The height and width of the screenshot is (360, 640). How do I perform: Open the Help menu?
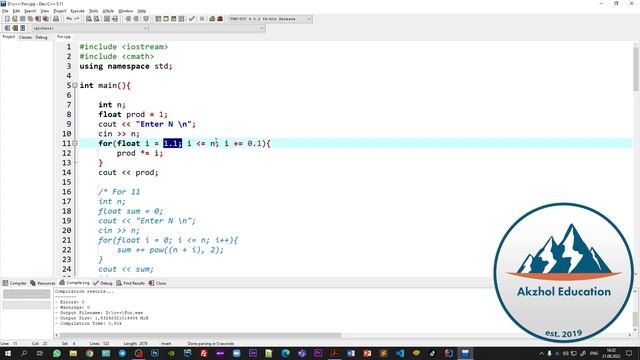(142, 11)
